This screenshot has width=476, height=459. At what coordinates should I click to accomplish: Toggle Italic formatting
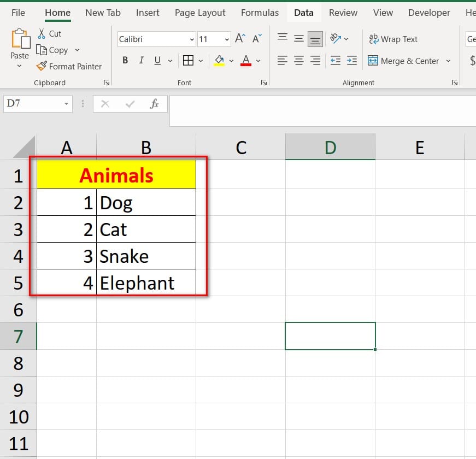[142, 61]
